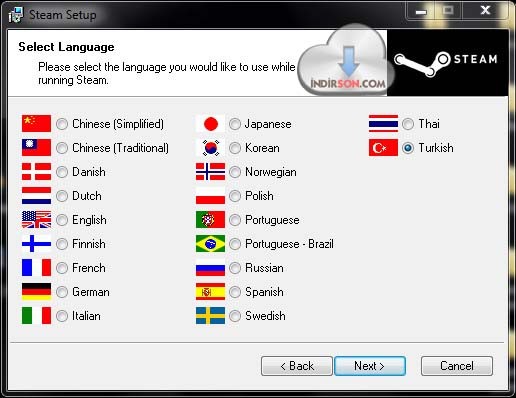
Task: Select the English language radio button
Action: 62,220
